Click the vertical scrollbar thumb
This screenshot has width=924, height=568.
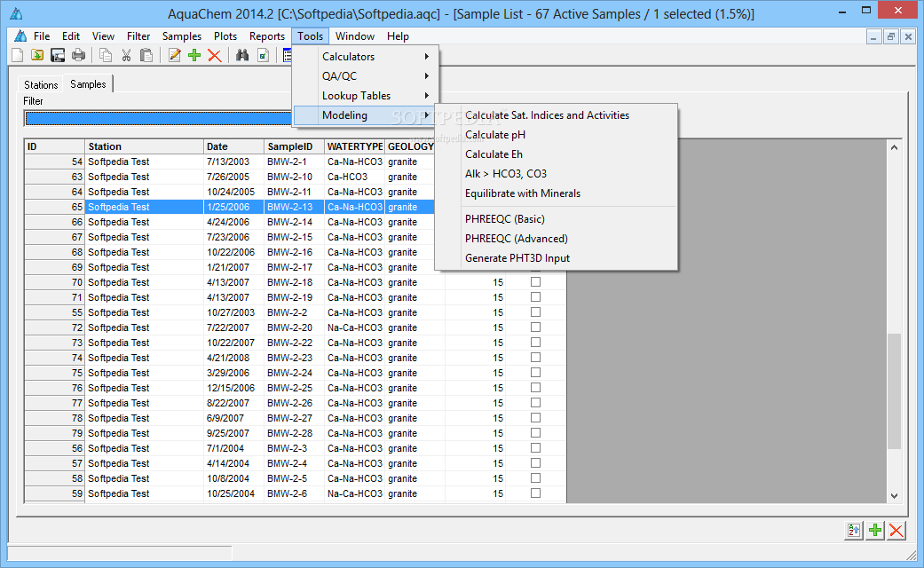click(x=894, y=391)
